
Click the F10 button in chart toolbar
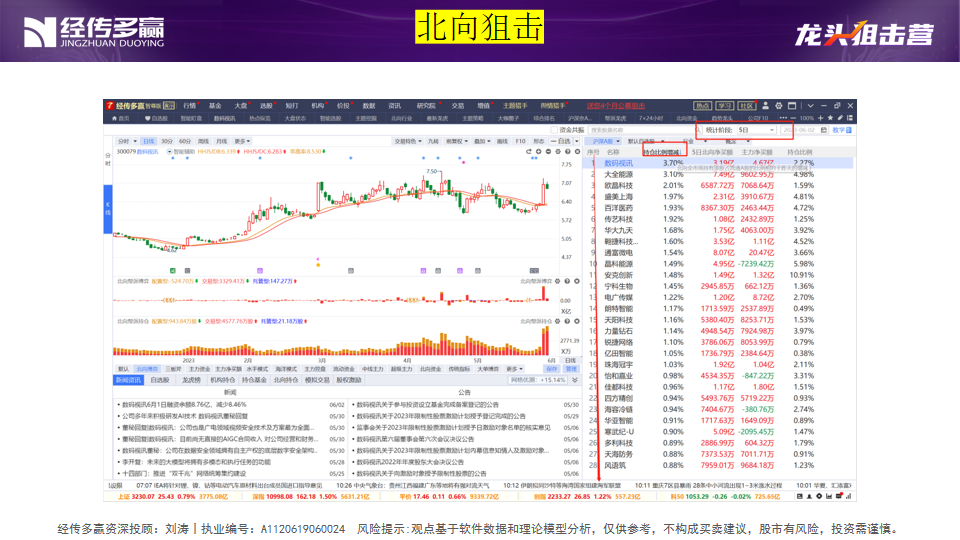[x=520, y=141]
